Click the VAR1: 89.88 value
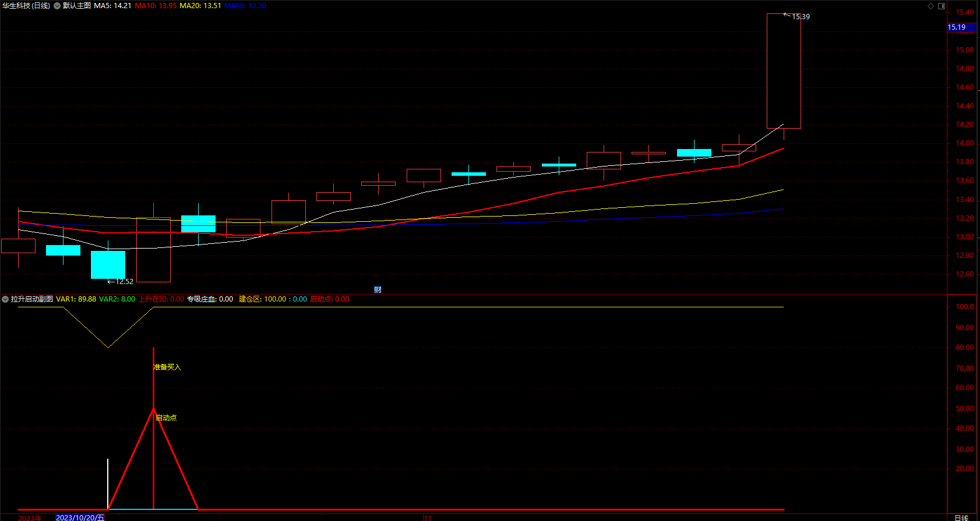Screen dimensions: 980x521 point(76,299)
